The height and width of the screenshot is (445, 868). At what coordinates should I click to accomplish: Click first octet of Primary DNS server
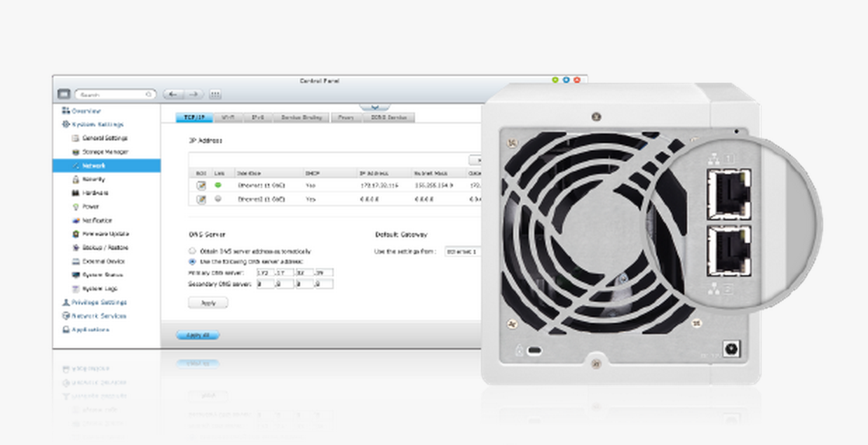point(265,272)
